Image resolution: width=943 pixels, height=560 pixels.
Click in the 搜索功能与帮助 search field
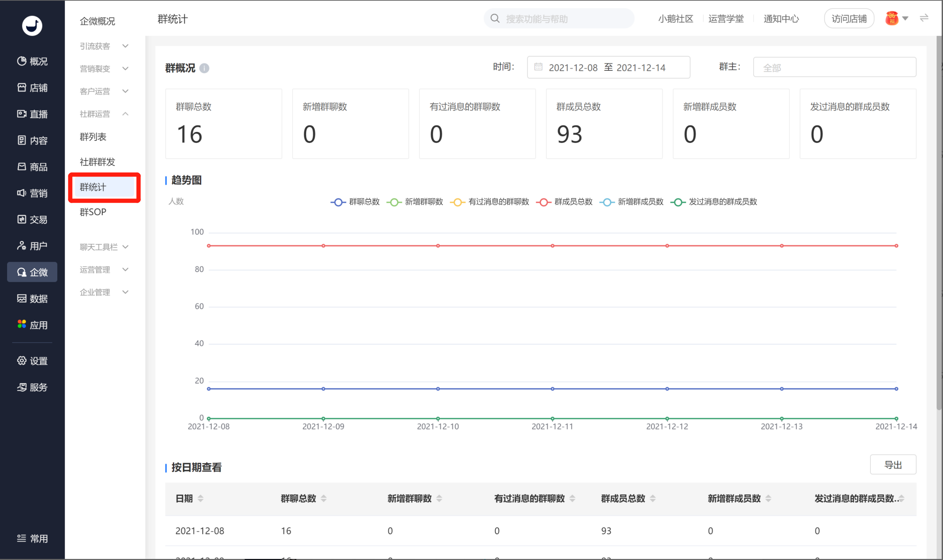coord(559,18)
